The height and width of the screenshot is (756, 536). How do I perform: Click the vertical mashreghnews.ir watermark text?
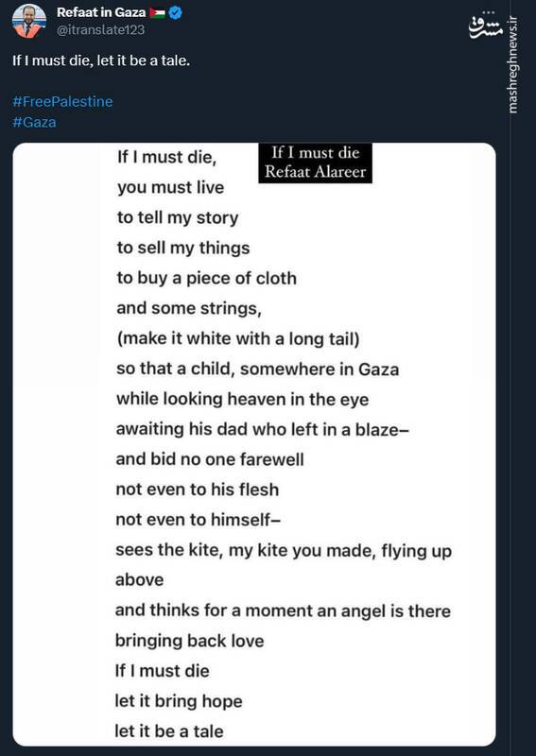(x=513, y=64)
